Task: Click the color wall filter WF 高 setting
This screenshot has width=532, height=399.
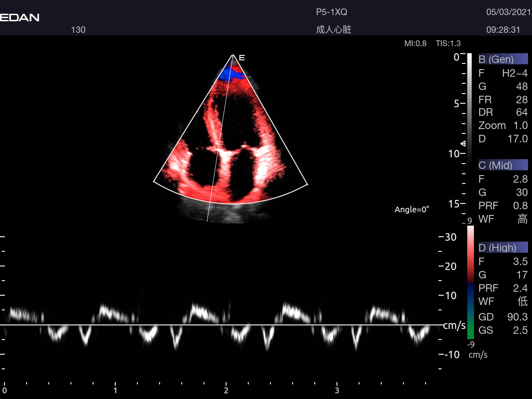Action: point(503,219)
